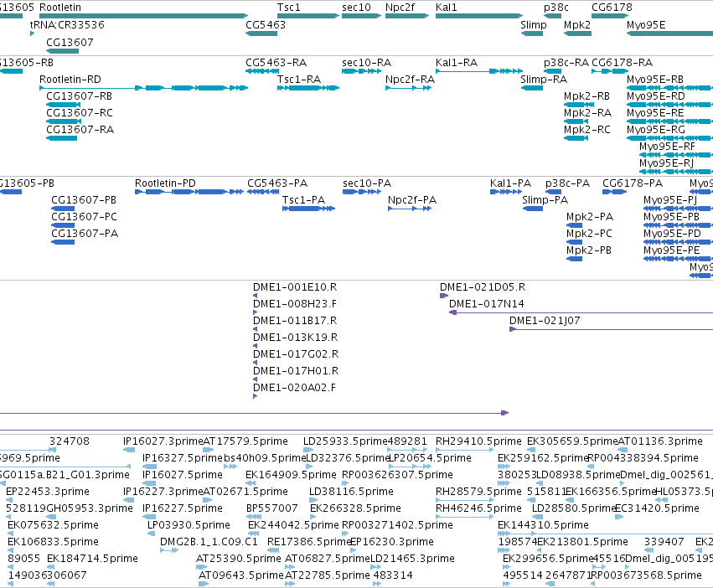Click the Npc2f-RA transcript
Screen dimensions: 713x588
[x=408, y=88]
